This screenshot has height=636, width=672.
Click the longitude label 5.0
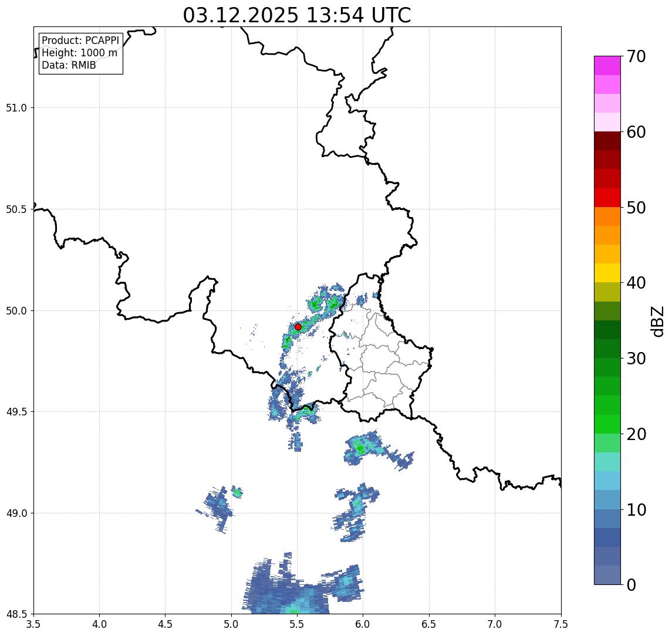click(x=231, y=624)
